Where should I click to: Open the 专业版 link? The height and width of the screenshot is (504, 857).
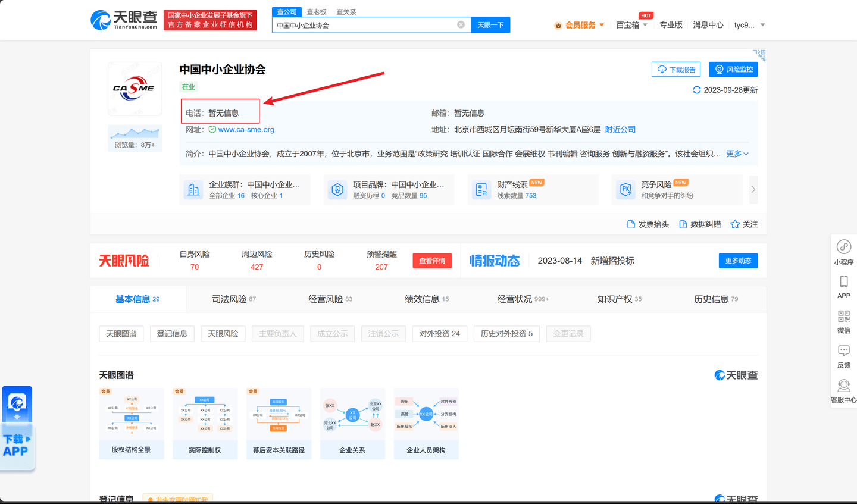tap(671, 25)
